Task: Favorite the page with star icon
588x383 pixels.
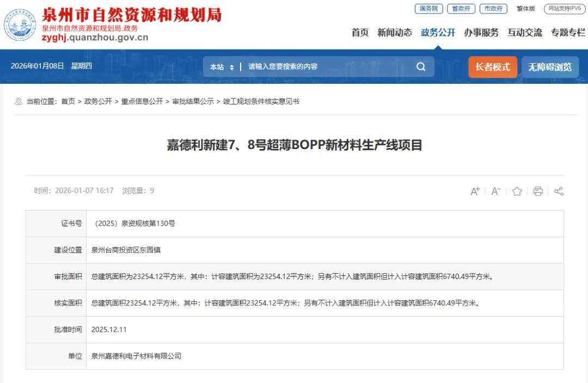Action: pyautogui.click(x=517, y=191)
